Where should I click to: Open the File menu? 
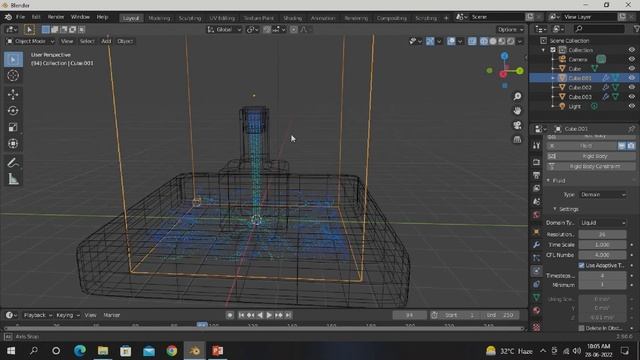point(20,17)
